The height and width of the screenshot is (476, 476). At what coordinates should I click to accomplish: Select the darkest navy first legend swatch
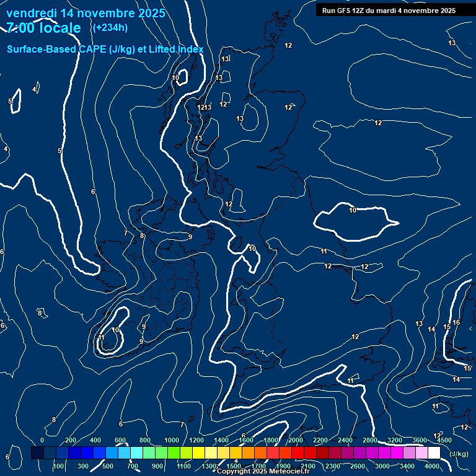pyautogui.click(x=38, y=452)
